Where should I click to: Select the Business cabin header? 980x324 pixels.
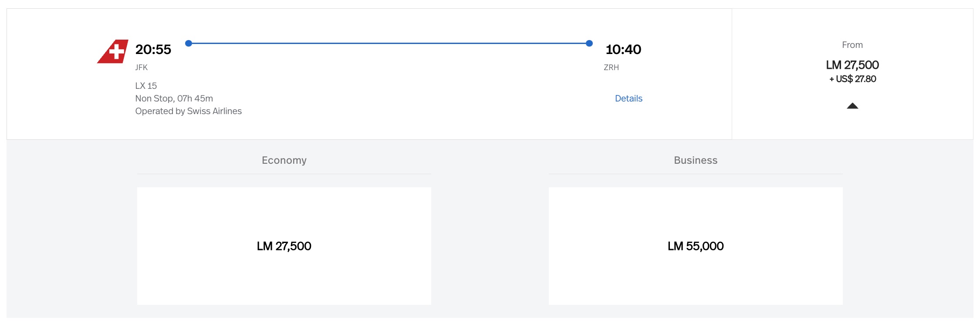(x=696, y=160)
